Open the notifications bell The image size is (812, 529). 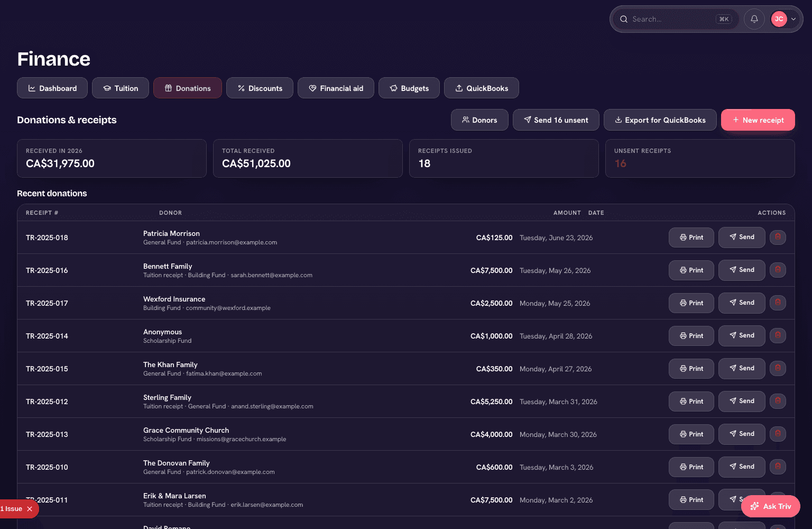point(754,19)
